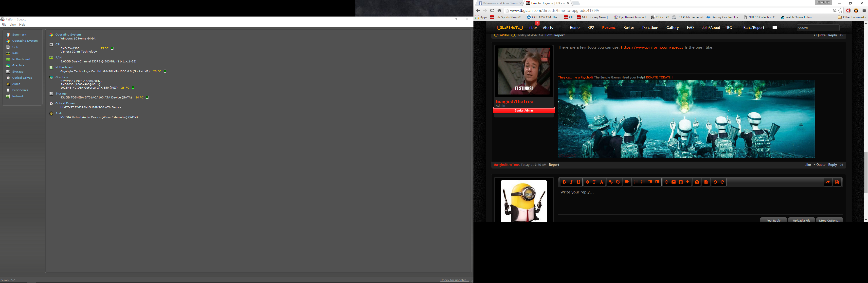Redo edit in reply editor
868x283 pixels.
coord(722,182)
